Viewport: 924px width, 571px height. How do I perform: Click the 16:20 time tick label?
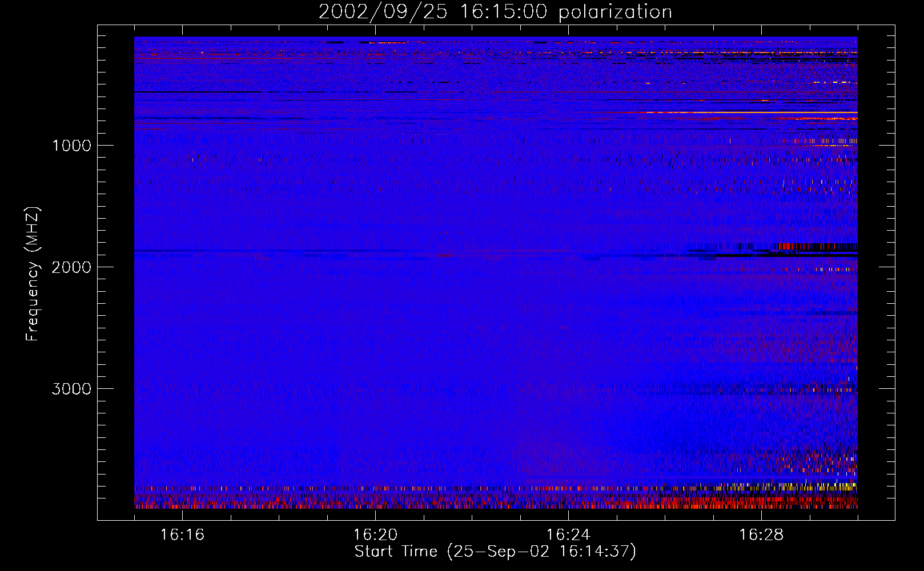[x=375, y=535]
